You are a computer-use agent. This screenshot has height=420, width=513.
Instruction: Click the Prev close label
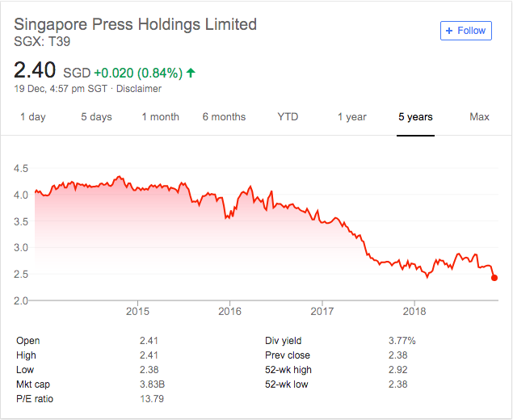point(288,355)
